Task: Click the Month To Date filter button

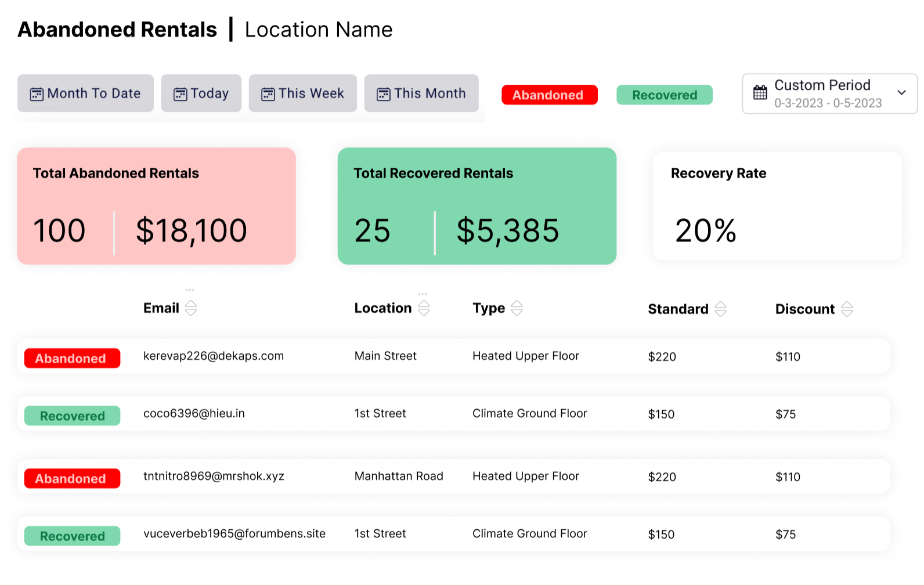Action: pos(85,93)
